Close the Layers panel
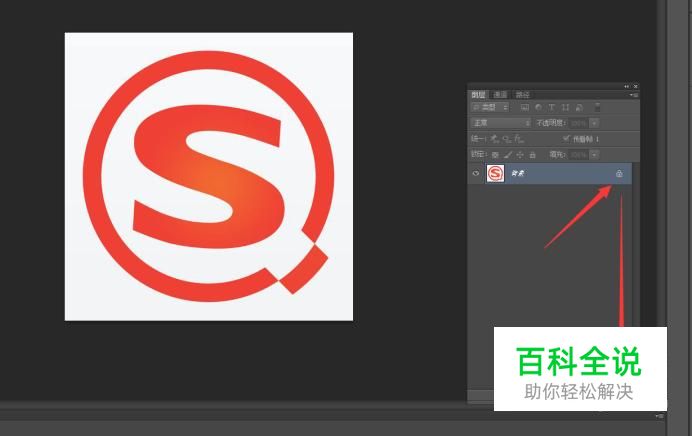This screenshot has width=692, height=436. click(x=636, y=86)
